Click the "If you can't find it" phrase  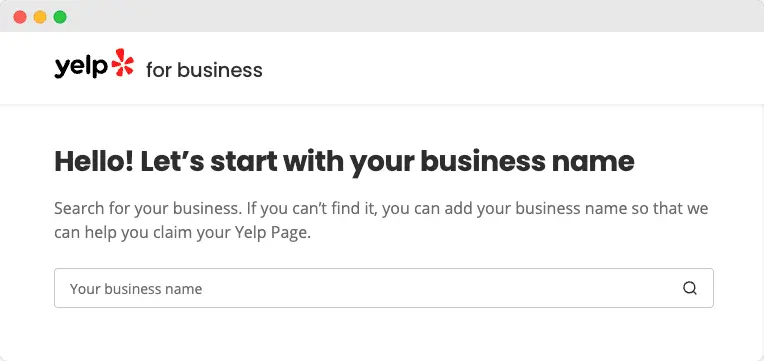point(312,209)
